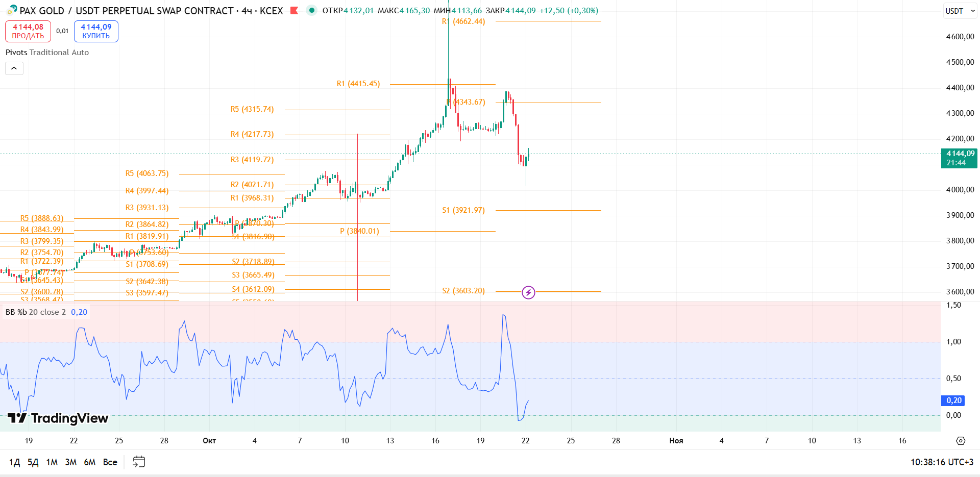Click the Окт date axis label

tap(209, 441)
